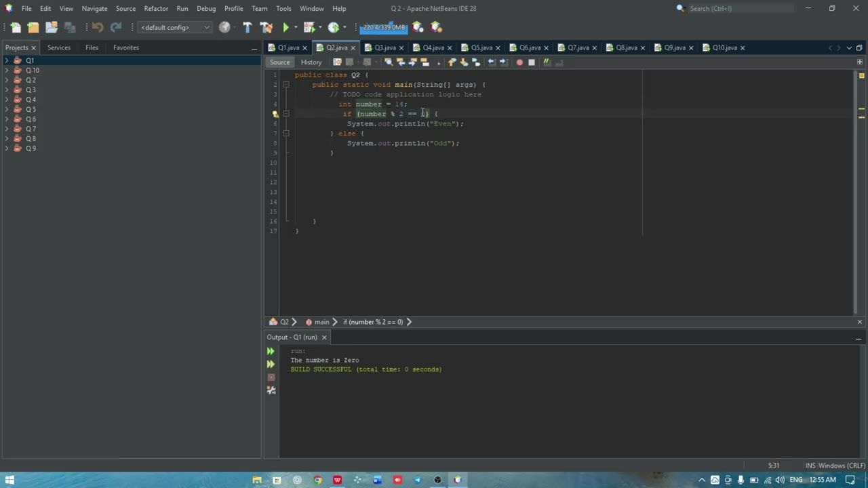
Task: Click the Undo arrow icon
Action: 98,27
